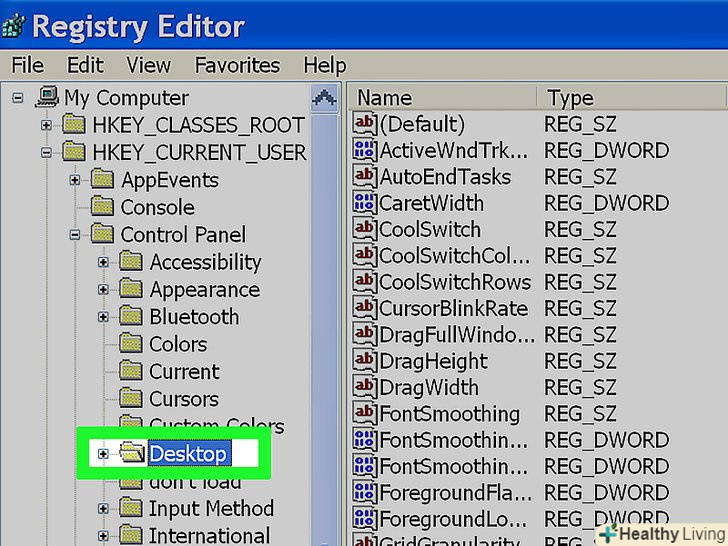The image size is (728, 546).
Task: Expand the Input Method key
Action: tap(103, 508)
